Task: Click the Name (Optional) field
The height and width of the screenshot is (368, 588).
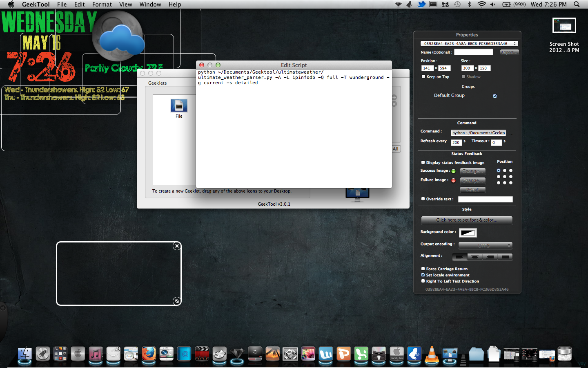Action: pos(474,52)
